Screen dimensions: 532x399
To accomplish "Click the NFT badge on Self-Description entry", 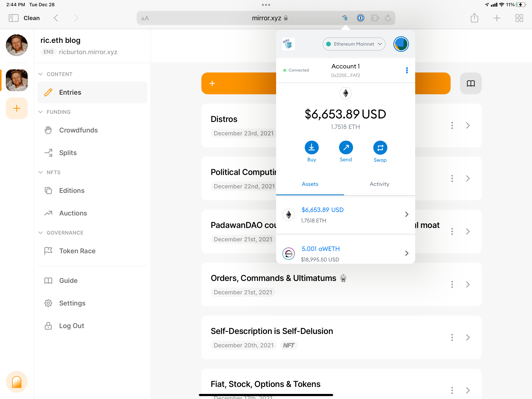I will (289, 345).
